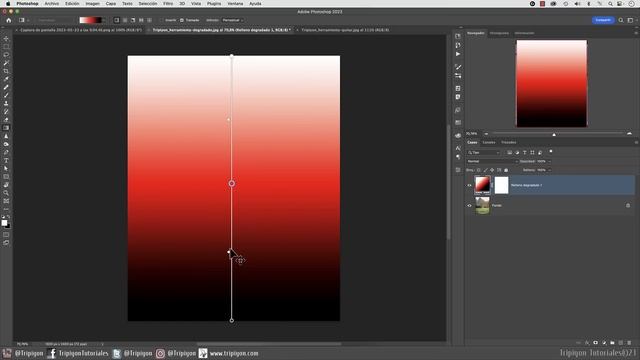Viewport: 640px width, 360px height.
Task: Open the Relleno value dropdown
Action: coord(549,170)
